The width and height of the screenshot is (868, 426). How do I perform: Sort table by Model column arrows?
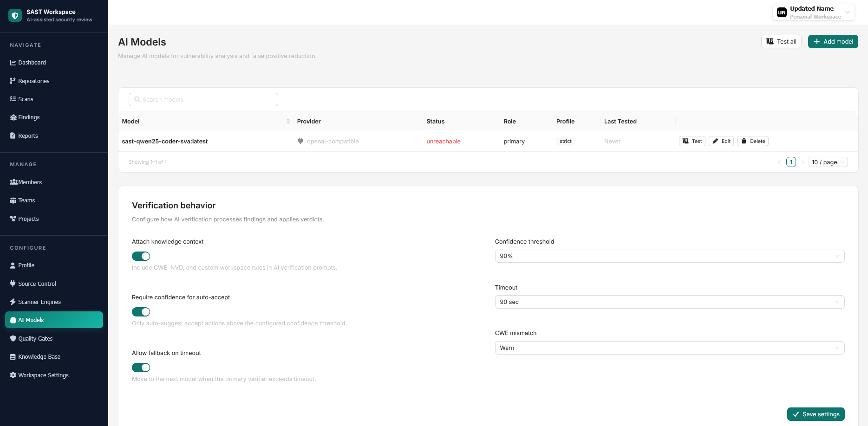(288, 121)
